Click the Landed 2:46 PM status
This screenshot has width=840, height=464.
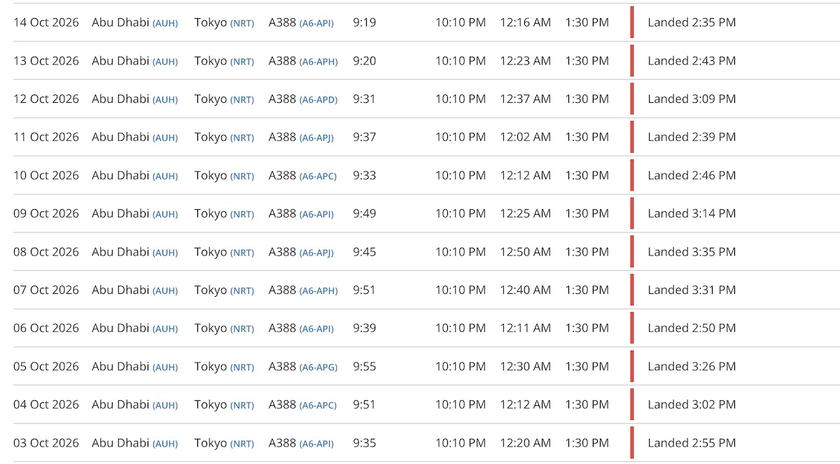[692, 175]
